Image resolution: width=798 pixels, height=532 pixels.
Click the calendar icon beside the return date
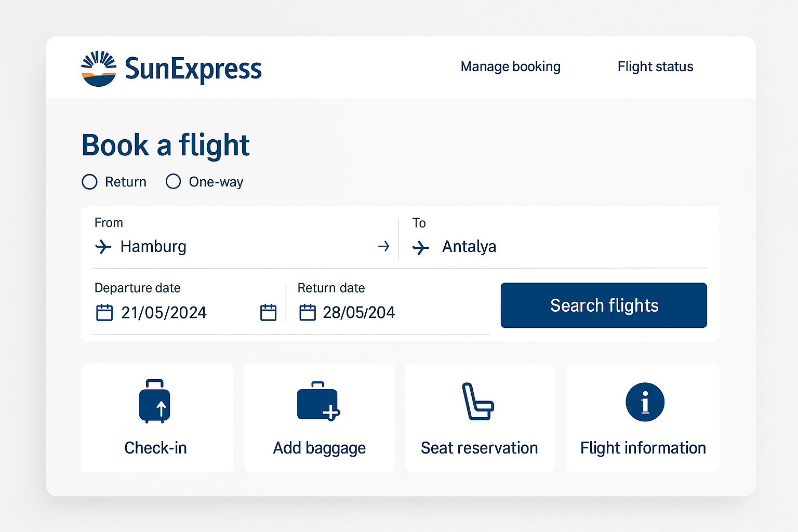coord(307,312)
